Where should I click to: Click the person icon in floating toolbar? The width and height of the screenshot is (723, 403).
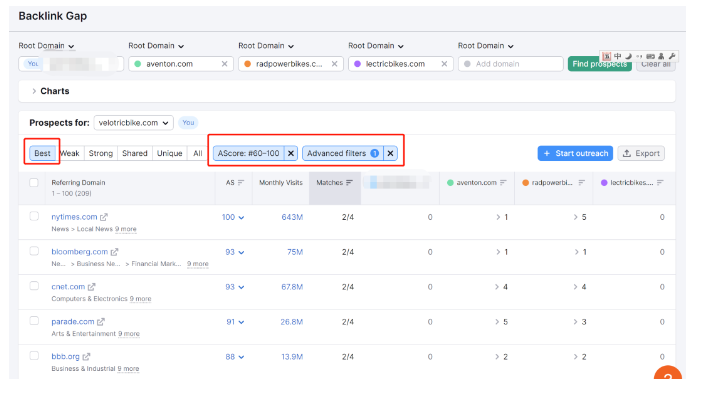pyautogui.click(x=661, y=56)
